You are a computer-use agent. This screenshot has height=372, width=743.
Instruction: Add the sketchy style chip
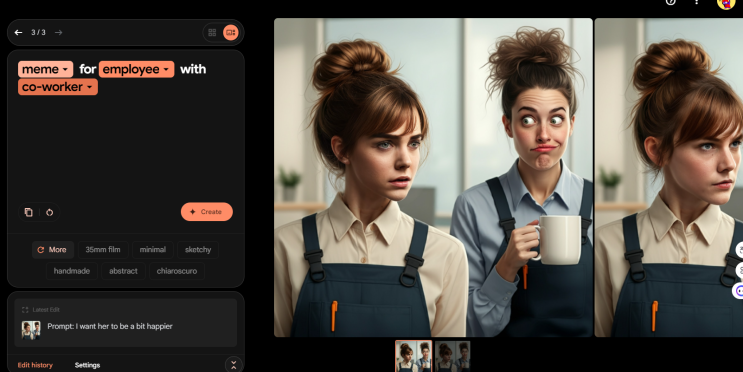198,250
